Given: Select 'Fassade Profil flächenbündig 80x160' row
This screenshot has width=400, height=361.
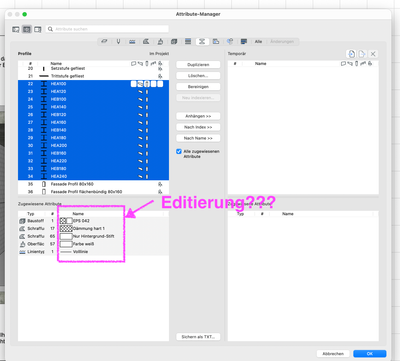Looking at the screenshot, I should tap(93, 192).
